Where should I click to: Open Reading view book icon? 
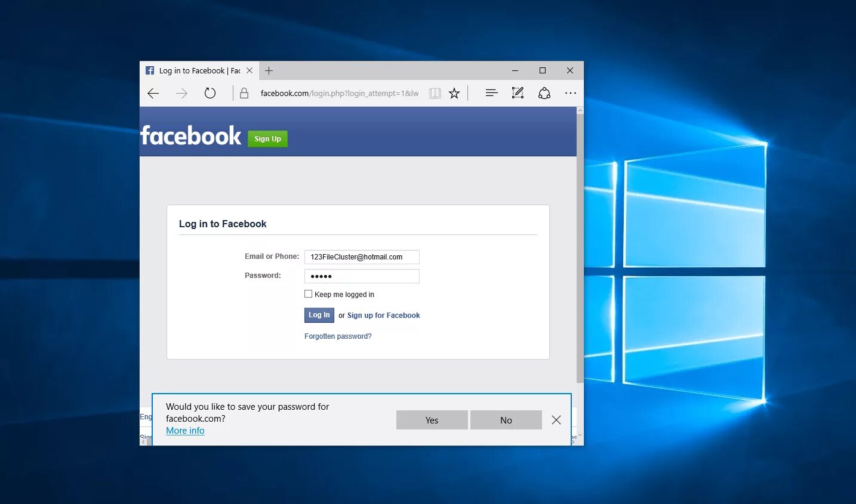(x=435, y=93)
